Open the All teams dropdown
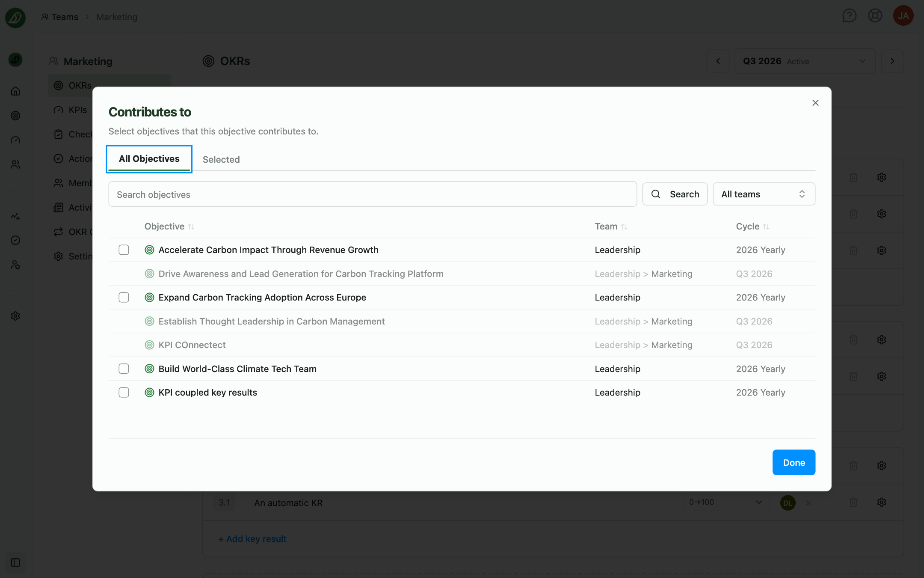This screenshot has width=924, height=578. coord(764,194)
